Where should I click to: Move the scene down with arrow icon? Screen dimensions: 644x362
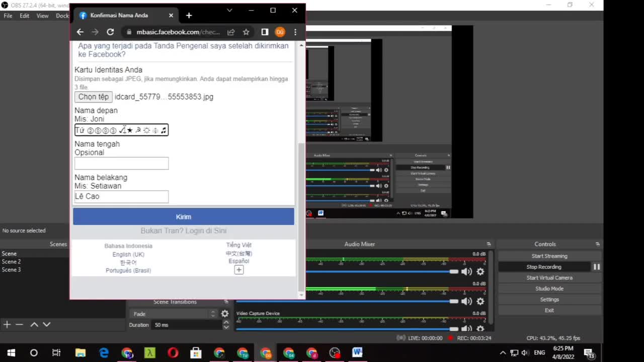46,324
